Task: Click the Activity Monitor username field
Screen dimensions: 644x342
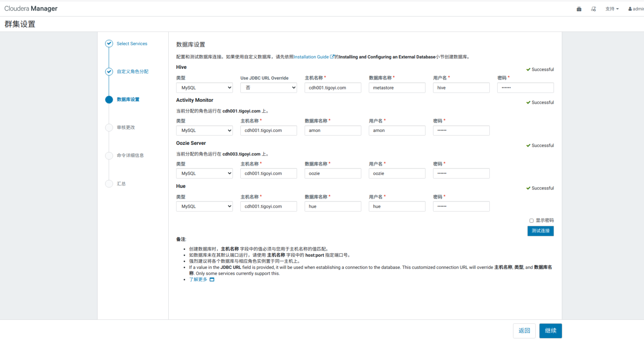Action: click(397, 130)
